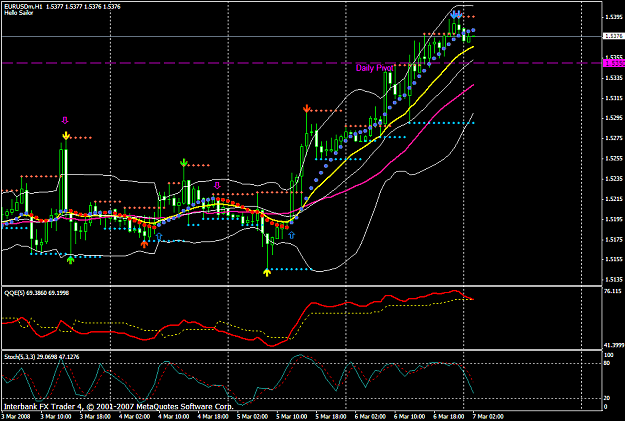Screen dimensions: 625x421
Task: Select the Hello Sailor label
Action: pos(19,13)
